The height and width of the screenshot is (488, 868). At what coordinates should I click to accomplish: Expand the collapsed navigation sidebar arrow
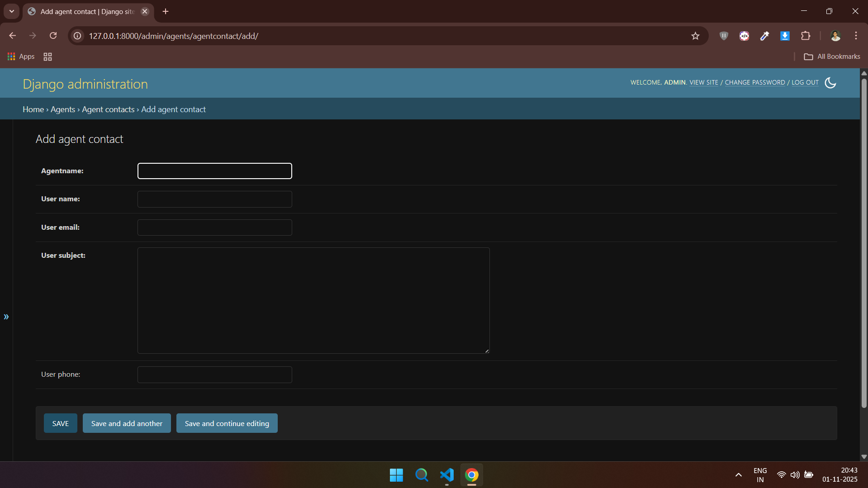[x=6, y=317]
